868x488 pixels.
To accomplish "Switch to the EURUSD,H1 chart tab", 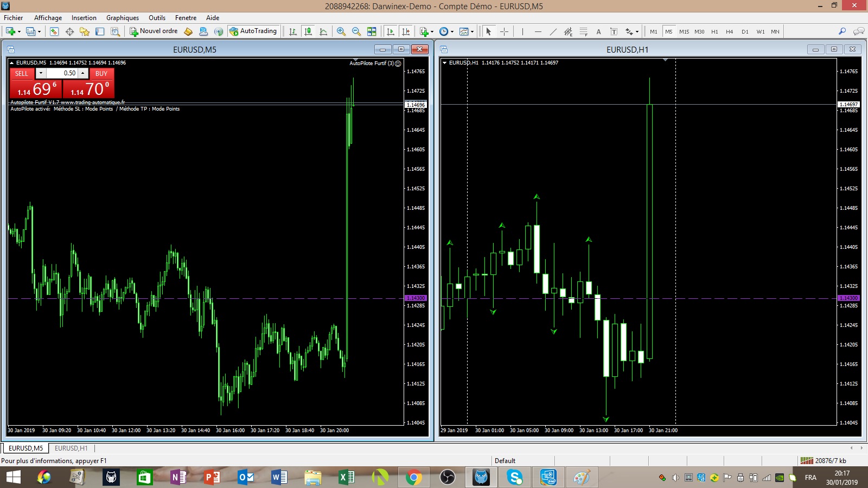I will (x=71, y=448).
